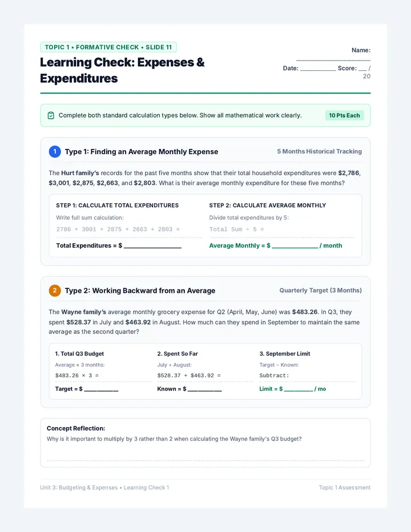
Task: Click the Total Expenditures answer blank
Action: [x=153, y=247]
